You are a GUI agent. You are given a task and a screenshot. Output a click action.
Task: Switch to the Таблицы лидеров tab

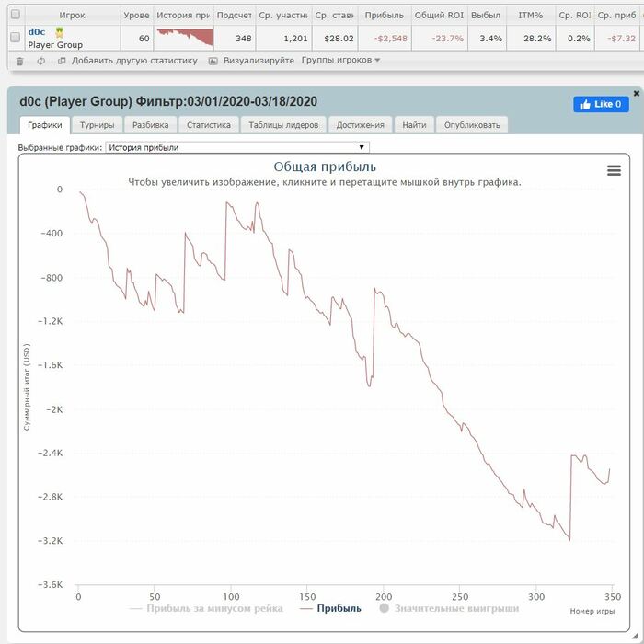(283, 125)
